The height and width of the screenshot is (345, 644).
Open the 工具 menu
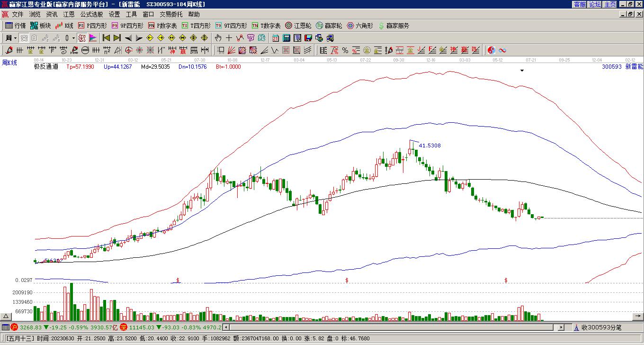coord(131,15)
